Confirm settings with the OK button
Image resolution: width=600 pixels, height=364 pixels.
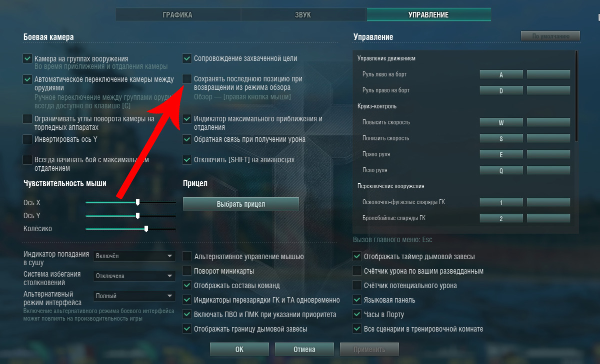click(239, 349)
